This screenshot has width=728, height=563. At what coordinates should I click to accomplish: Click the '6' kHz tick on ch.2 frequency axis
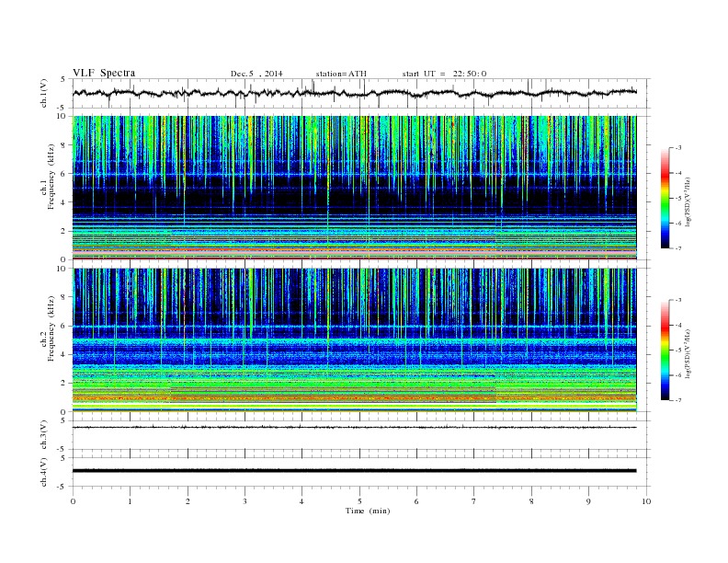coord(63,326)
